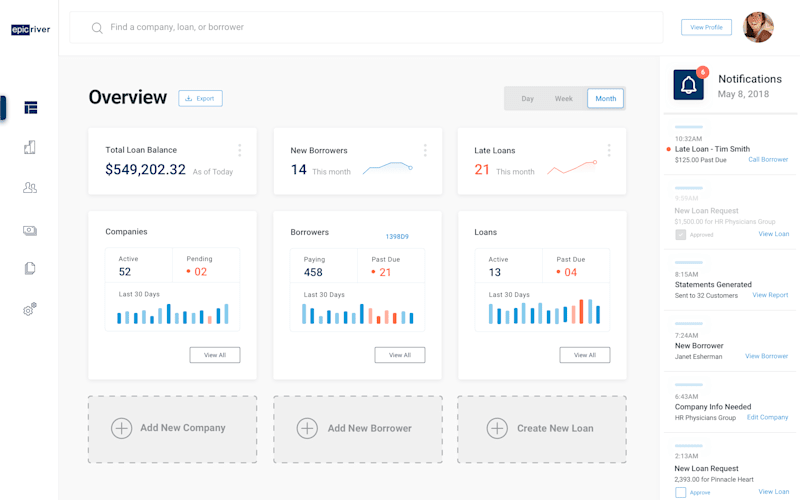Image resolution: width=800 pixels, height=500 pixels.
Task: Switch the overview range to Week
Action: (x=564, y=98)
